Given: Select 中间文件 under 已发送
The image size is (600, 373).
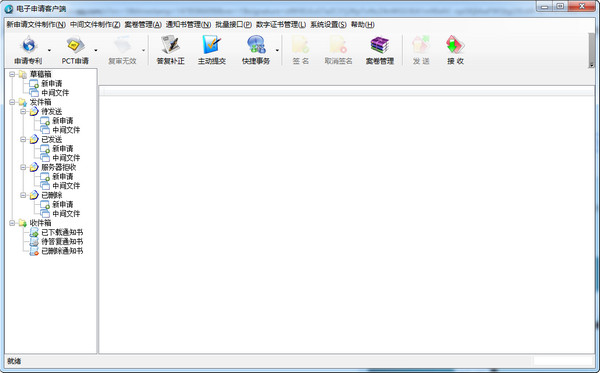Looking at the screenshot, I should tap(66, 158).
